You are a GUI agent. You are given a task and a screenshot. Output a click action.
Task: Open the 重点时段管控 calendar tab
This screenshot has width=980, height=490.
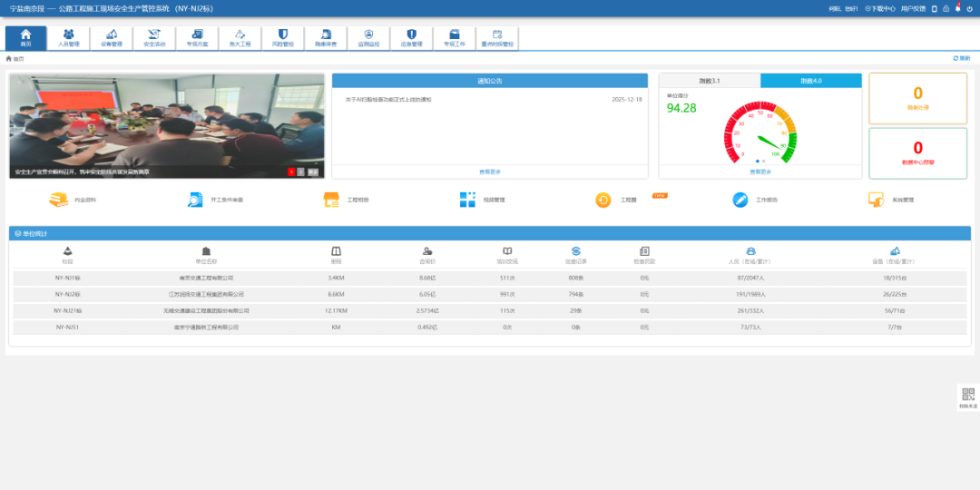pos(497,38)
